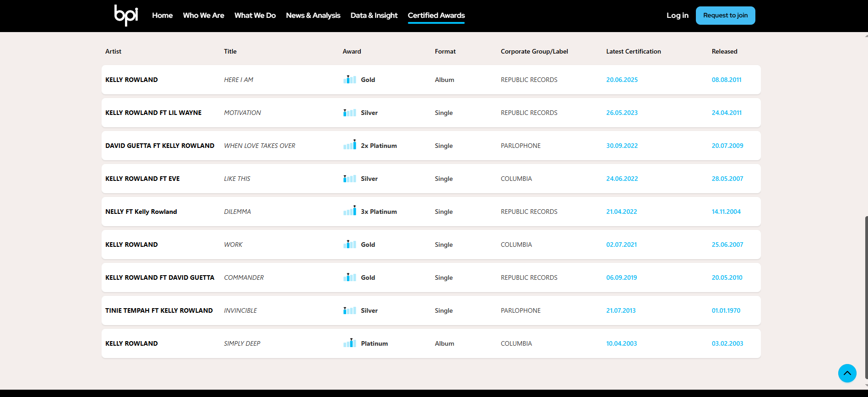The image size is (868, 397).
Task: Select the MOTIVATION title
Action: tap(243, 113)
